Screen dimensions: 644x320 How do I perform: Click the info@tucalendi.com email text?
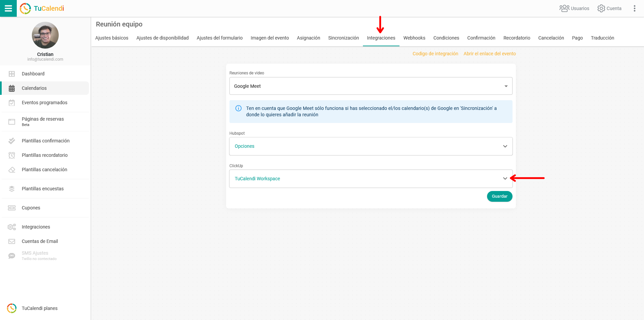(45, 59)
